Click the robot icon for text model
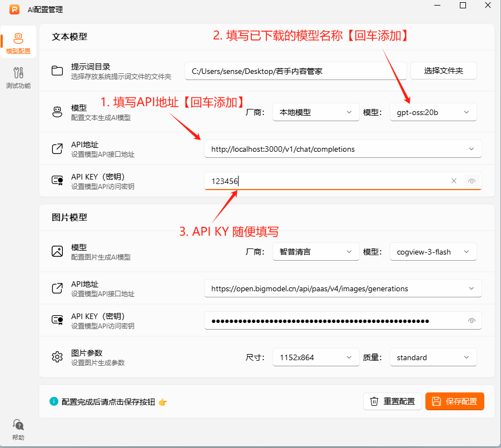This screenshot has width=501, height=448. (x=57, y=112)
